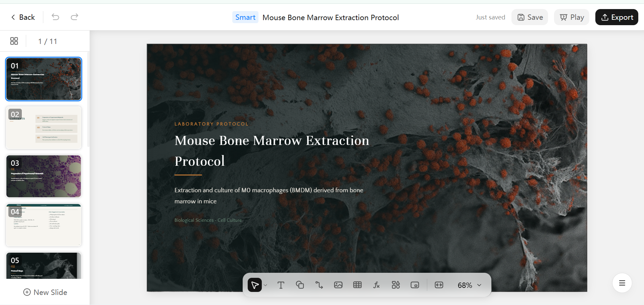Viewport: 644px width, 305px height.
Task: Select the subtitle about M0 macrophages
Action: click(269, 196)
